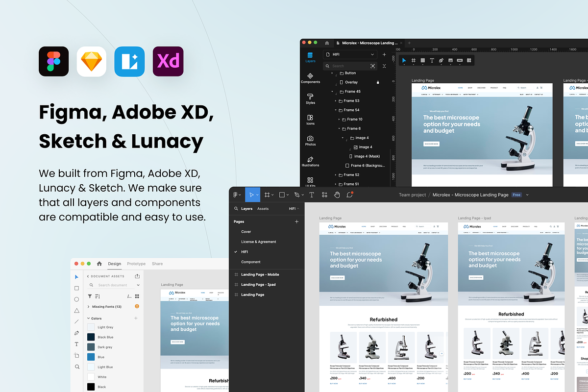Select Figma's Text tool
588x392 pixels.
[312, 195]
